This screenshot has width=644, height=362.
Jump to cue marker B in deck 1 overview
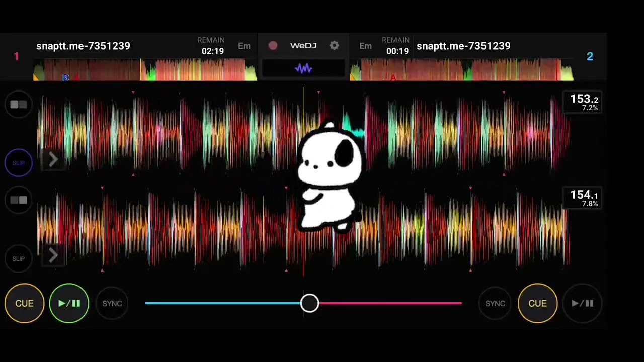(x=65, y=77)
